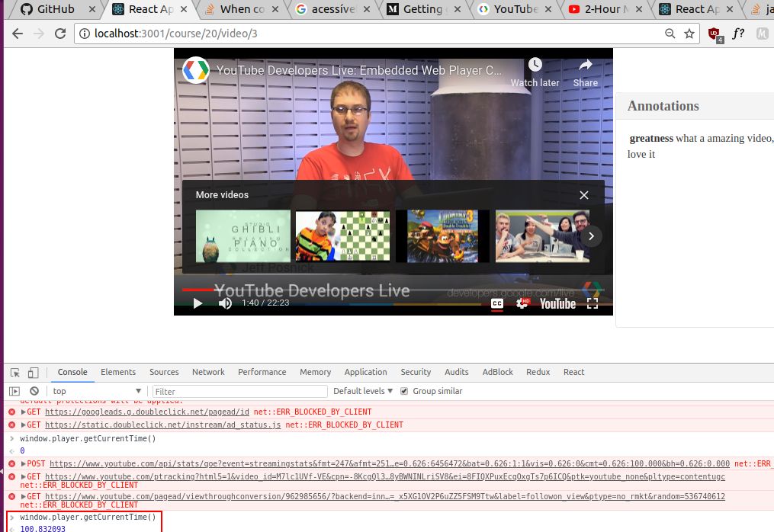This screenshot has height=532, width=774.
Task: Uncheck the Group similar checkbox
Action: (404, 391)
